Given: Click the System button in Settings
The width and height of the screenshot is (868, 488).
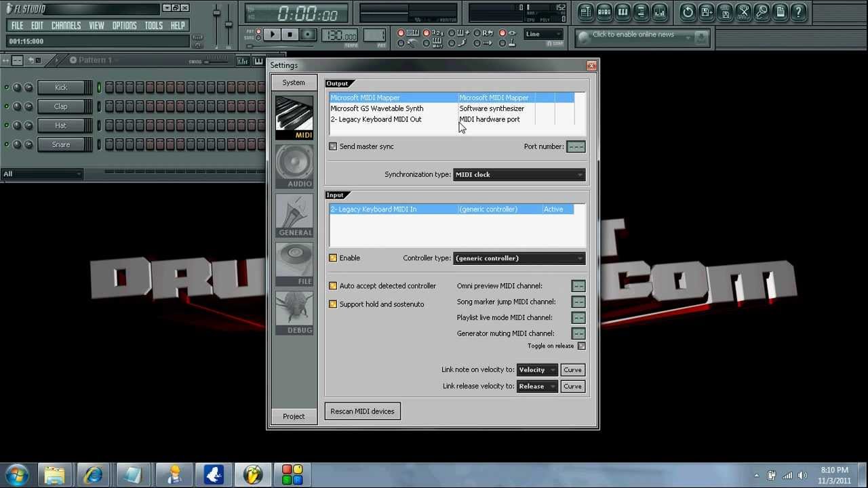Looking at the screenshot, I should tap(294, 83).
